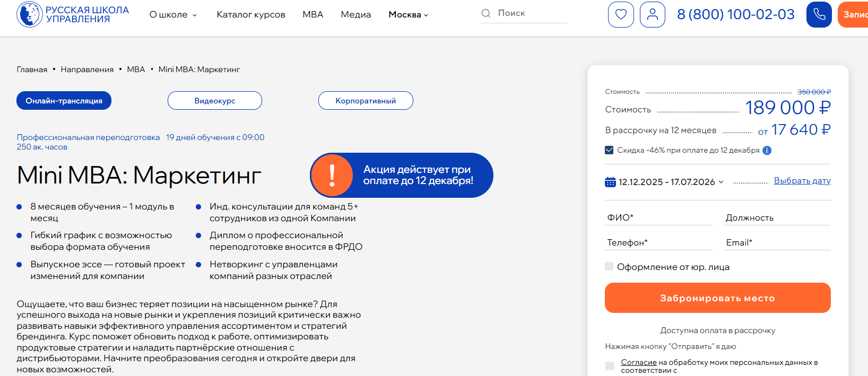The image size is (868, 376).
Task: Click the discount info icon
Action: [767, 151]
